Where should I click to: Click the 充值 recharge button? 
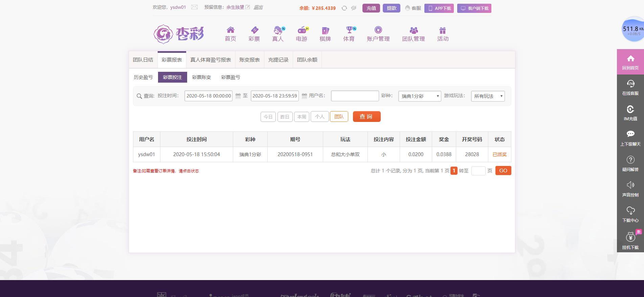[371, 8]
